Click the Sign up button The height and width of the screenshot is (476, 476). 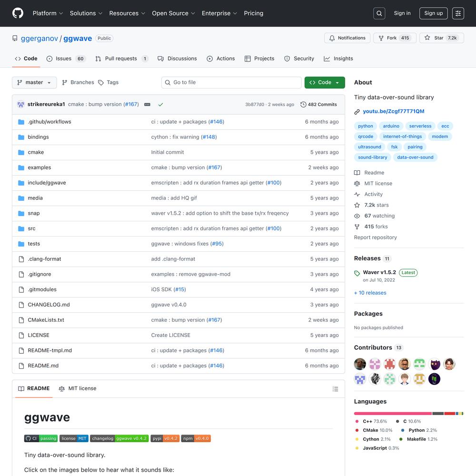coord(433,13)
